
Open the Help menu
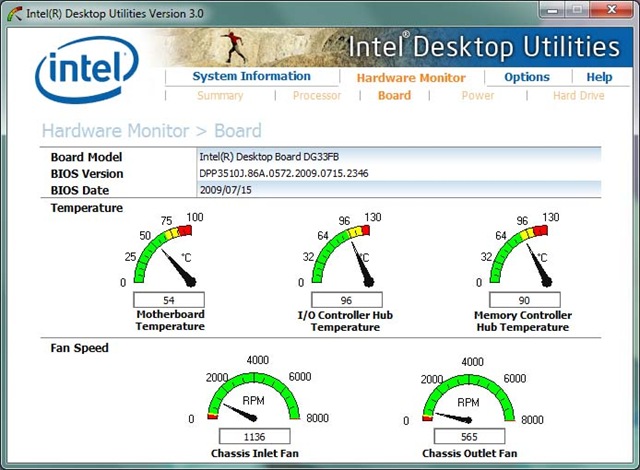[599, 77]
